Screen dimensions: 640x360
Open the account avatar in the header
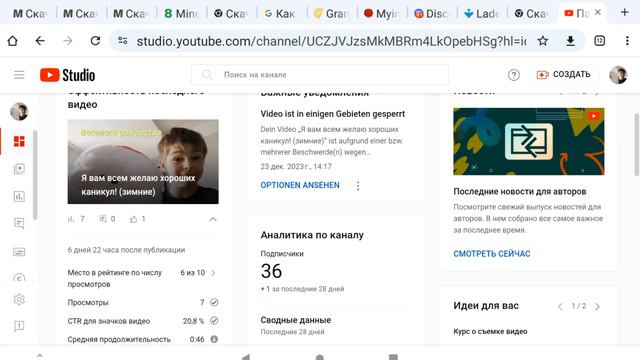click(618, 75)
